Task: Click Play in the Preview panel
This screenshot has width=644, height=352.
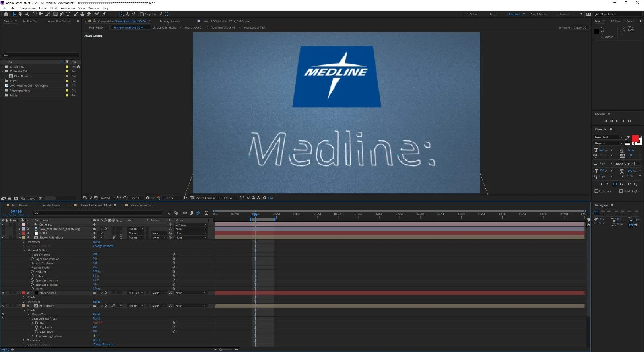Action: (617, 121)
